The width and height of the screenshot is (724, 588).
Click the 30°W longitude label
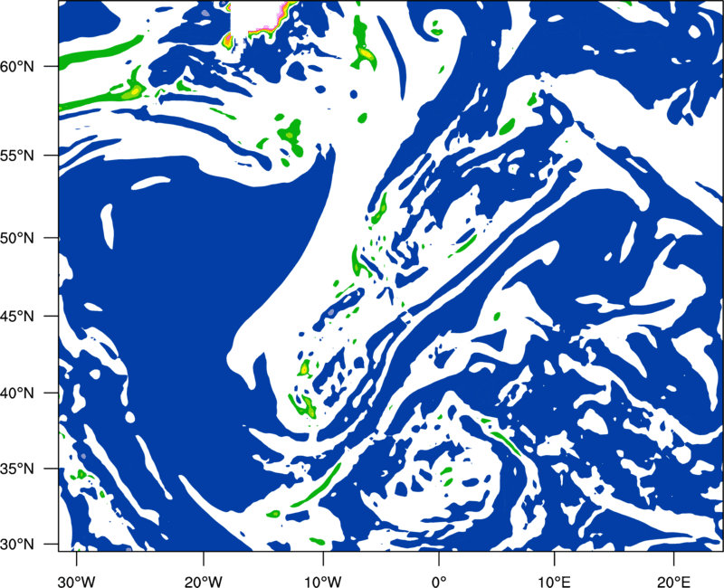click(76, 581)
